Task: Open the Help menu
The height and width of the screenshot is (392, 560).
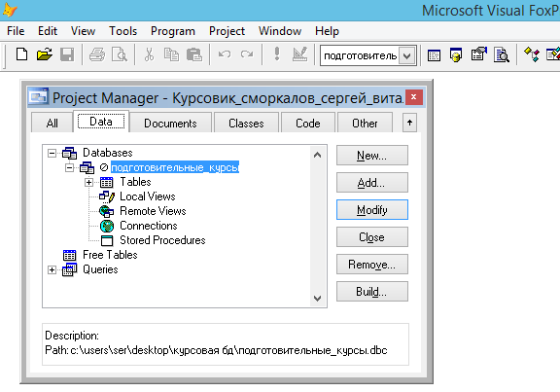Action: click(x=327, y=31)
